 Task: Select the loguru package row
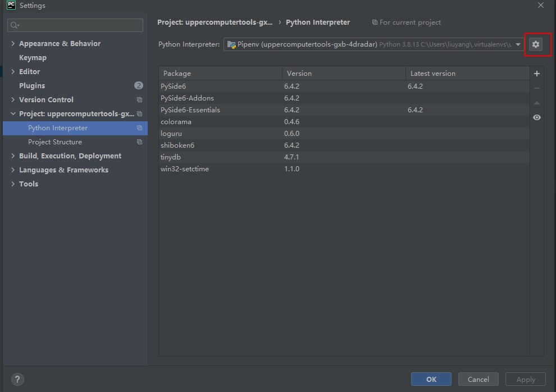coord(344,134)
